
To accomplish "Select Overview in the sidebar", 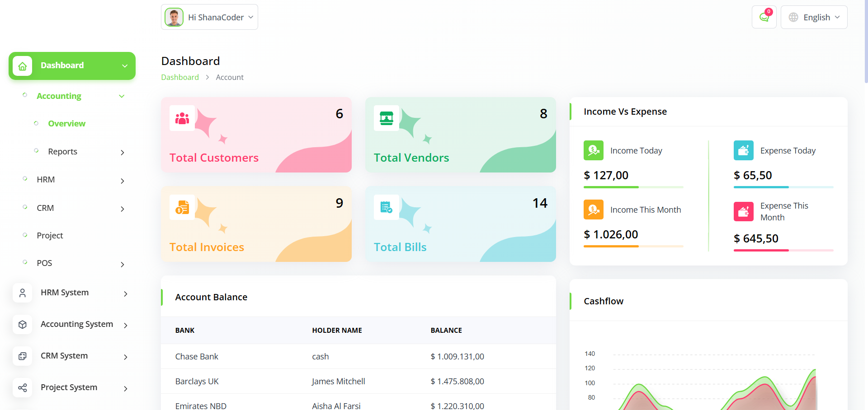I will pyautogui.click(x=66, y=124).
